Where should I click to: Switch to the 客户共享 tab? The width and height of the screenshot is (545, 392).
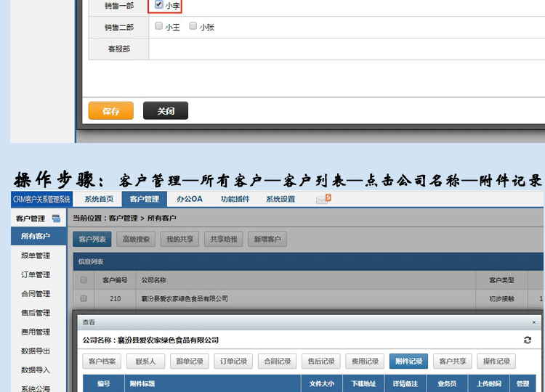coord(452,362)
